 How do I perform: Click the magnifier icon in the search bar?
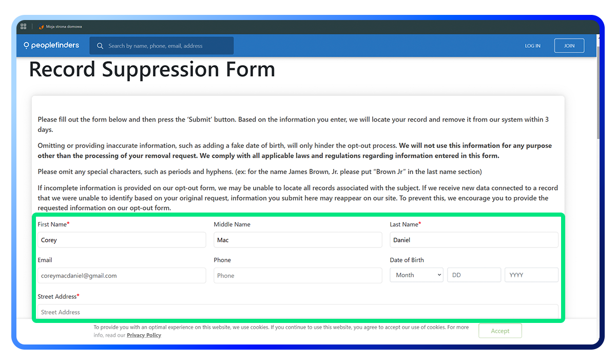click(100, 45)
